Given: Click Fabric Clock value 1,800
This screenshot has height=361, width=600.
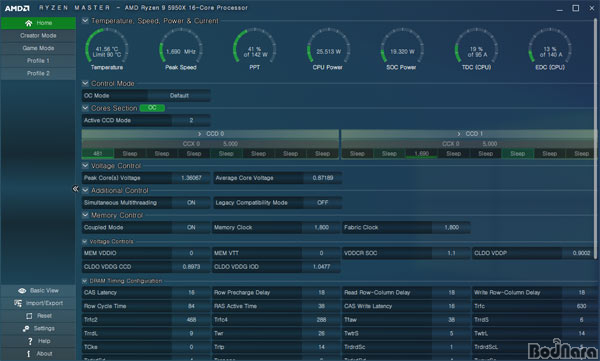Looking at the screenshot, I should pos(451,227).
